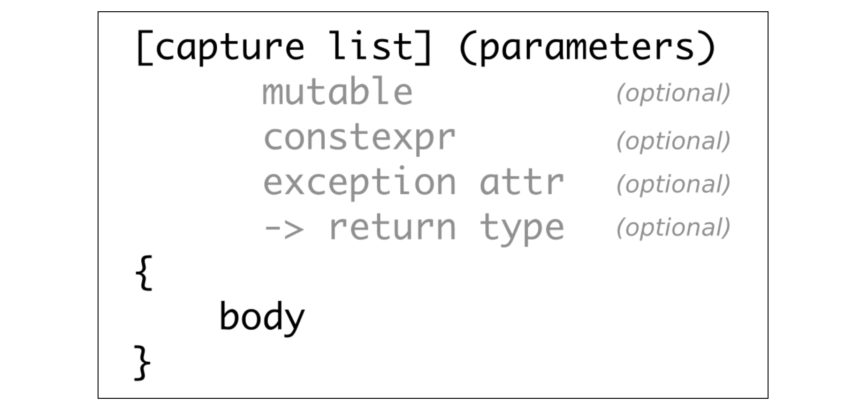
Task: Click "(optional)" next to mutable
Action: (x=673, y=93)
